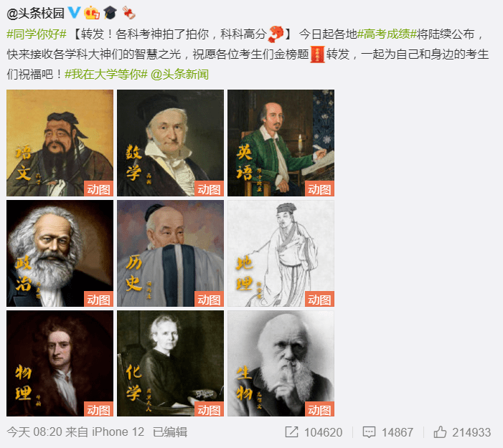
Task: Open the 语文 Confucius GIF thumbnail
Action: 60,143
